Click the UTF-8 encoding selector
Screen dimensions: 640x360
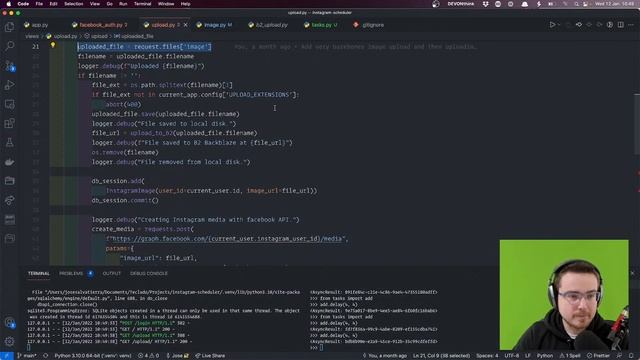(511, 356)
